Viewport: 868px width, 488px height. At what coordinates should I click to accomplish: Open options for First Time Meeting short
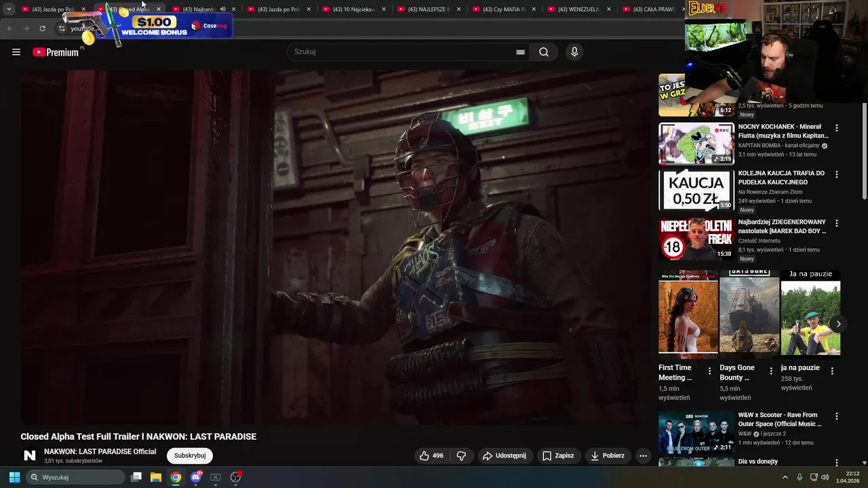pos(709,371)
